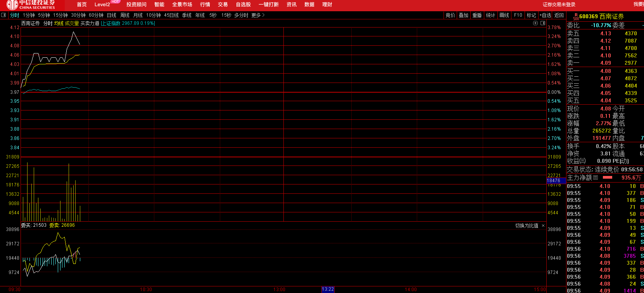Click 买五 price 4.04

click(x=606, y=100)
